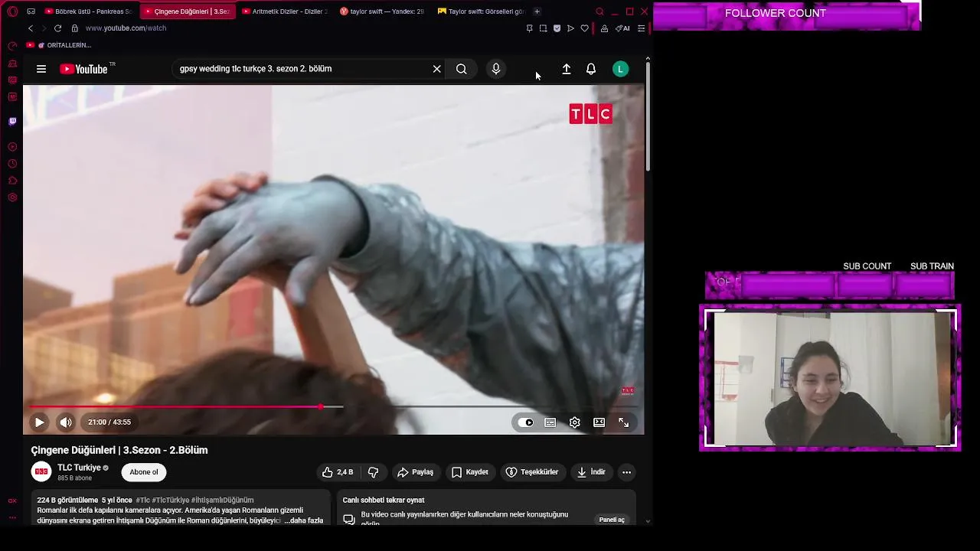Go to the YouTube home logo
This screenshot has width=980, height=551.
click(83, 69)
